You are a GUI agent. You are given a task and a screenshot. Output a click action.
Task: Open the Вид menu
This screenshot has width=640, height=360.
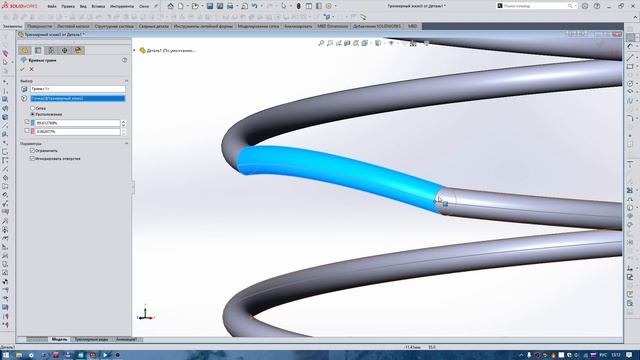click(83, 7)
